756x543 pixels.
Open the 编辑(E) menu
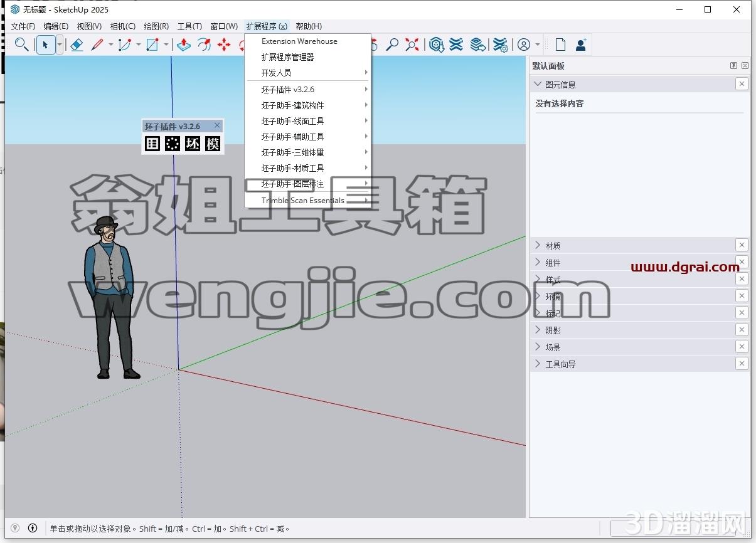point(56,26)
